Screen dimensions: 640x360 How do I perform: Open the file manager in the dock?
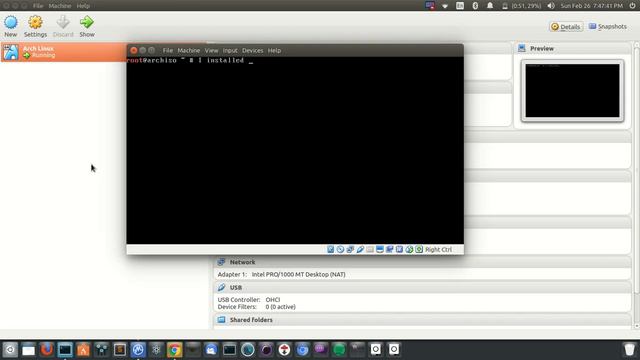coord(28,350)
